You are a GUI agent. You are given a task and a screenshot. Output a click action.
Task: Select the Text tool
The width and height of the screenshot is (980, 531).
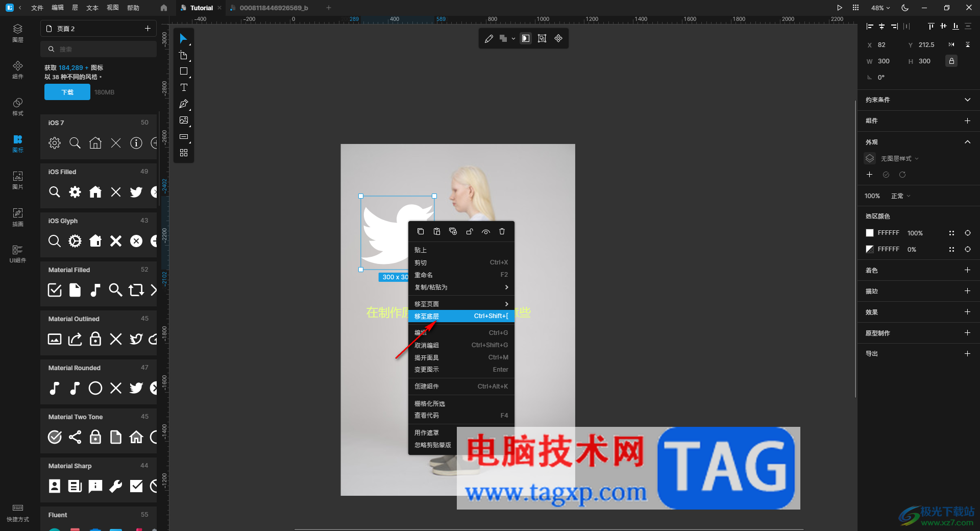183,88
